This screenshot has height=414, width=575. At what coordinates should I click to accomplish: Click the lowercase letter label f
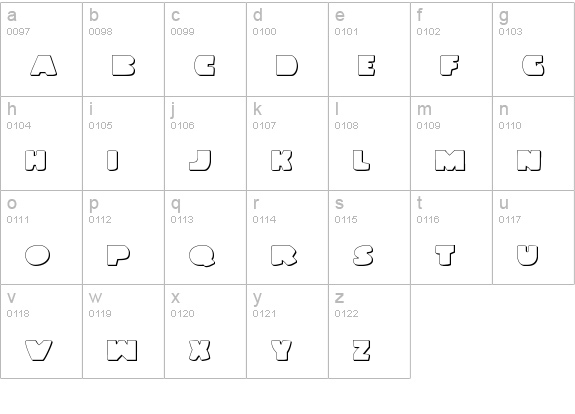(x=420, y=15)
